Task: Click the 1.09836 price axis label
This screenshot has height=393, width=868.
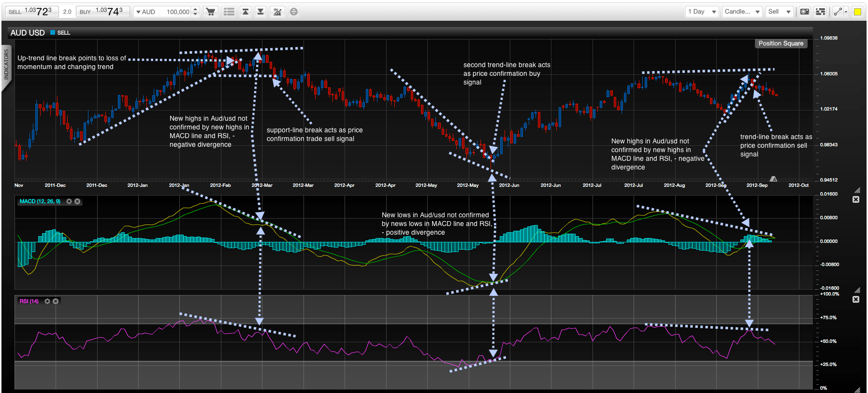Action: click(829, 38)
